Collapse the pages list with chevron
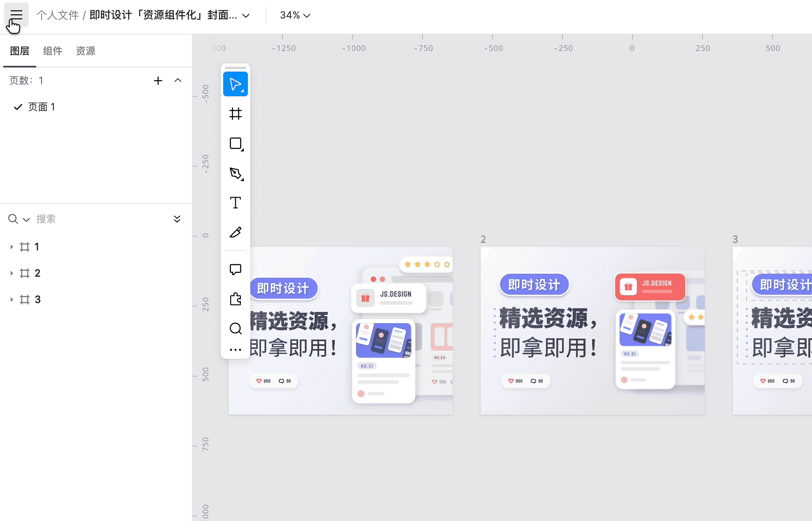The height and width of the screenshot is (521, 812). 178,80
